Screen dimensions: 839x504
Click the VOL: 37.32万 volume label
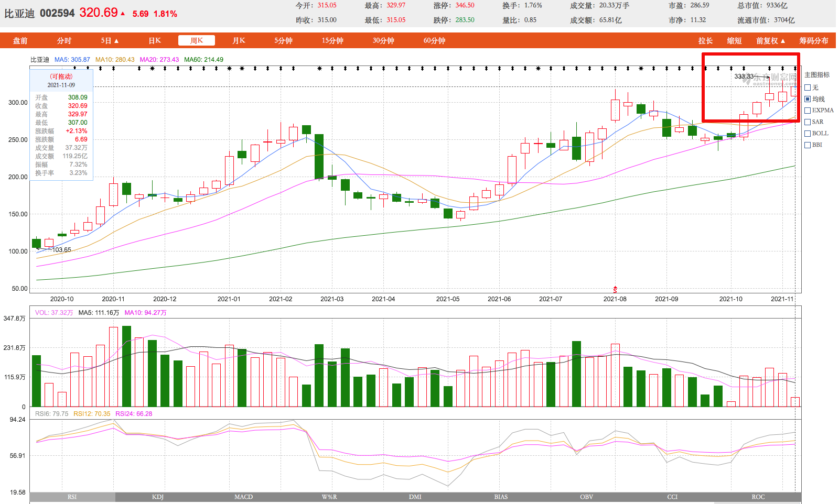click(x=54, y=313)
